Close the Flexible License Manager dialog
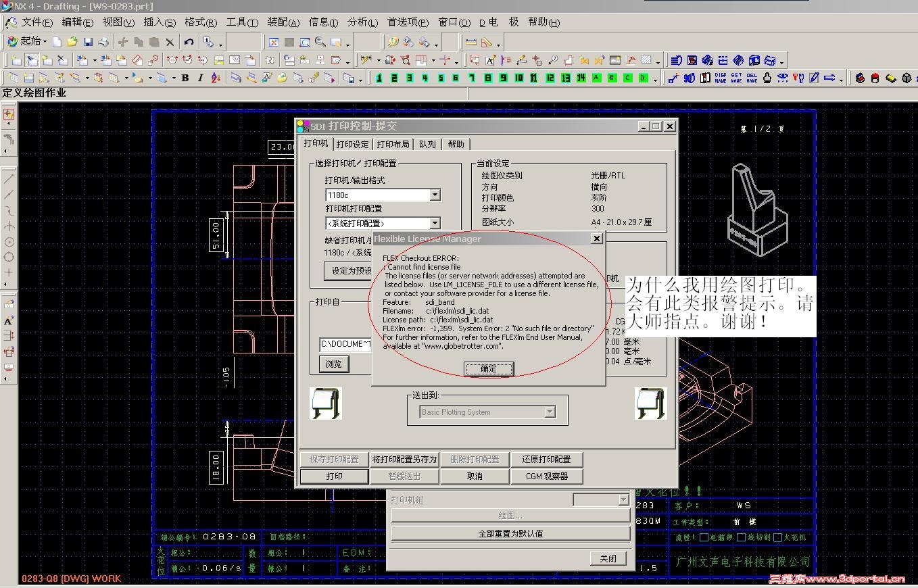 596,239
